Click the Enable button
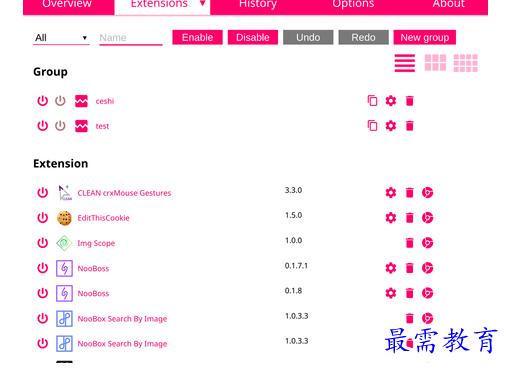The width and height of the screenshot is (506, 372). tap(197, 37)
